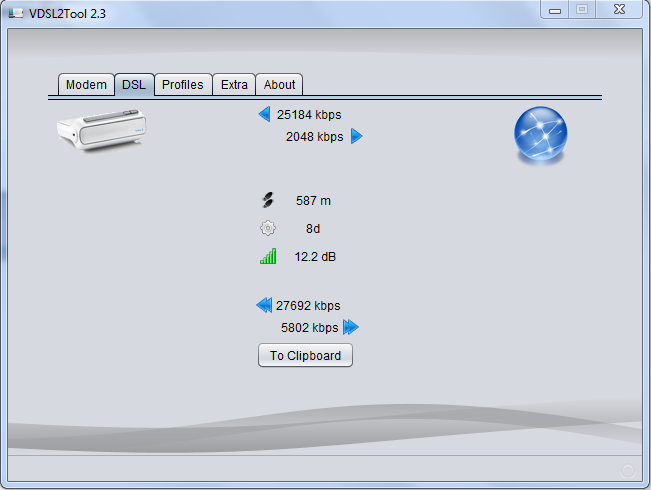Open the Profiles tab
Screen dimensions: 651x490
(x=183, y=85)
